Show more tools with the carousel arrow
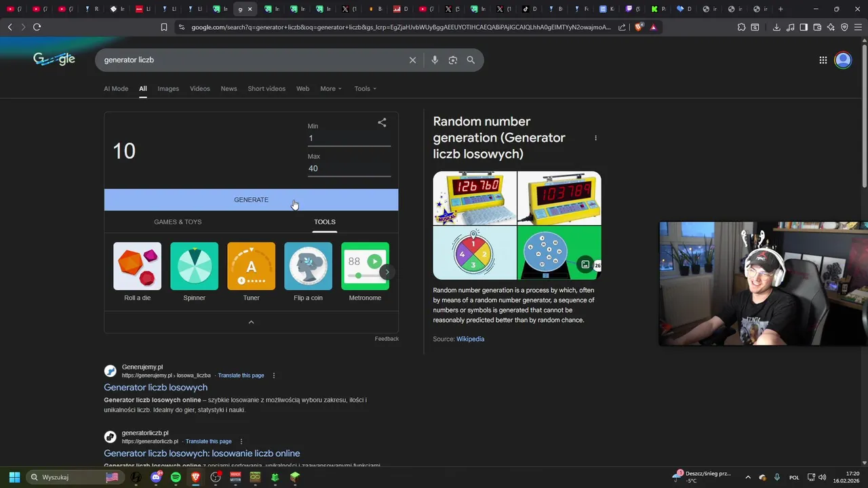Viewport: 868px width, 488px height. coord(387,272)
